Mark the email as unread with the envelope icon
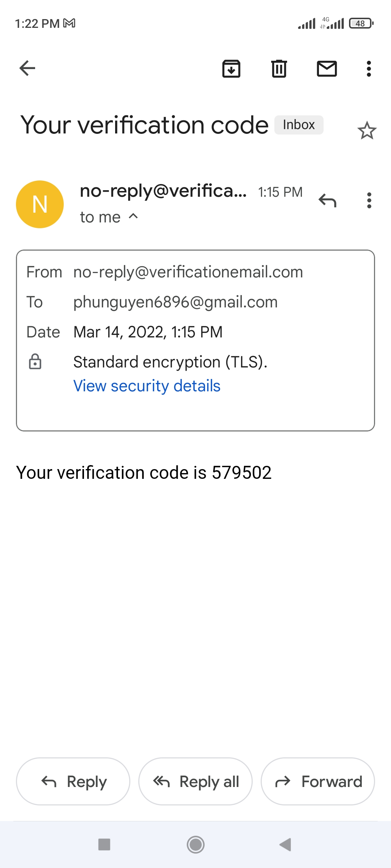Image resolution: width=391 pixels, height=868 pixels. [327, 68]
